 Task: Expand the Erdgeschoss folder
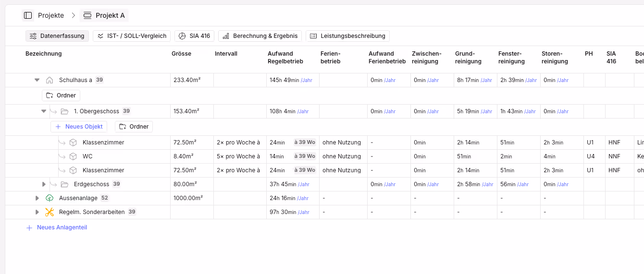coord(44,184)
